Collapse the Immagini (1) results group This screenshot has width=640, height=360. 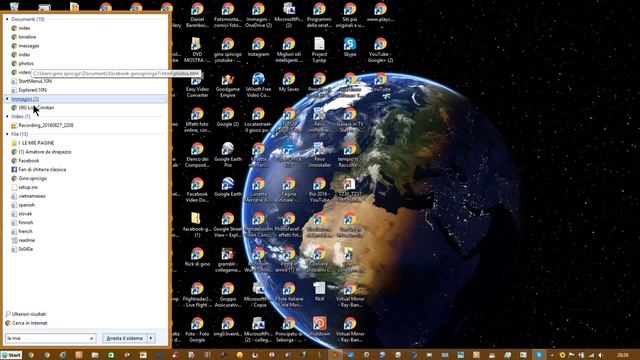pyautogui.click(x=7, y=99)
